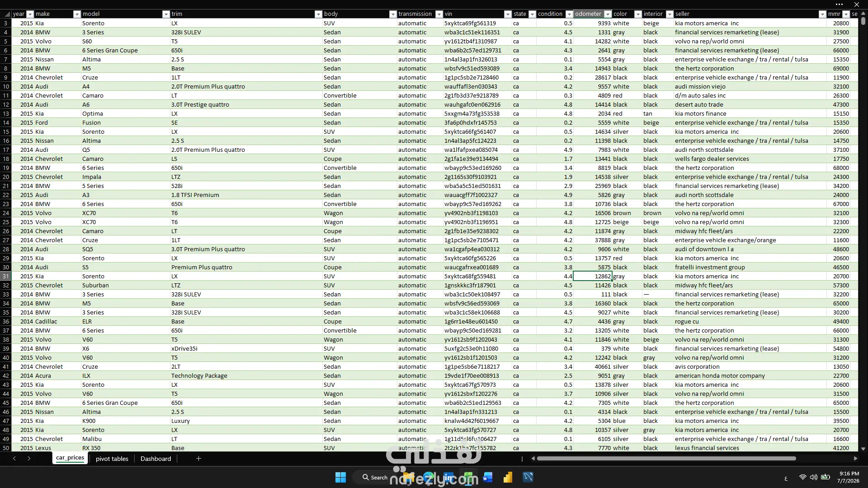Switch to the car_prices sheet tab

[x=70, y=458]
